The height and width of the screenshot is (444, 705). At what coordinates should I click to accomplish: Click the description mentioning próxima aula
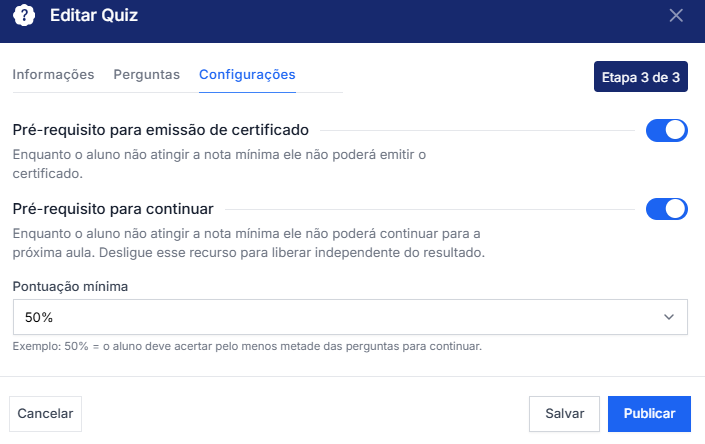[248, 243]
